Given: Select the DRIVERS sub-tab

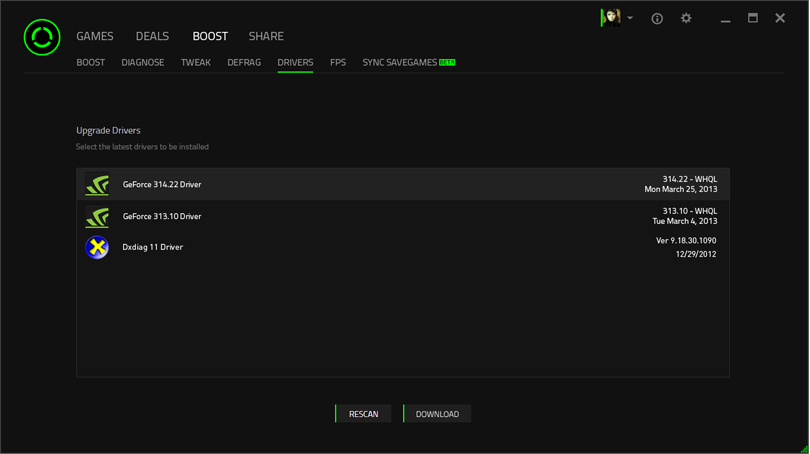Looking at the screenshot, I should pyautogui.click(x=295, y=62).
